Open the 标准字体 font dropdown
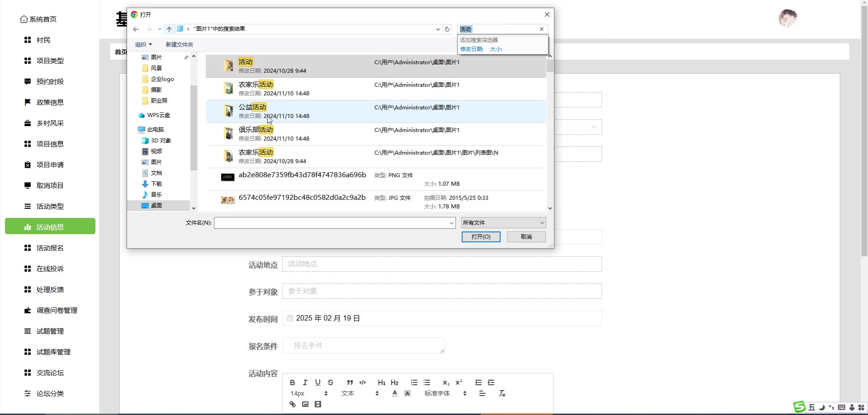The image size is (868, 415). [445, 393]
